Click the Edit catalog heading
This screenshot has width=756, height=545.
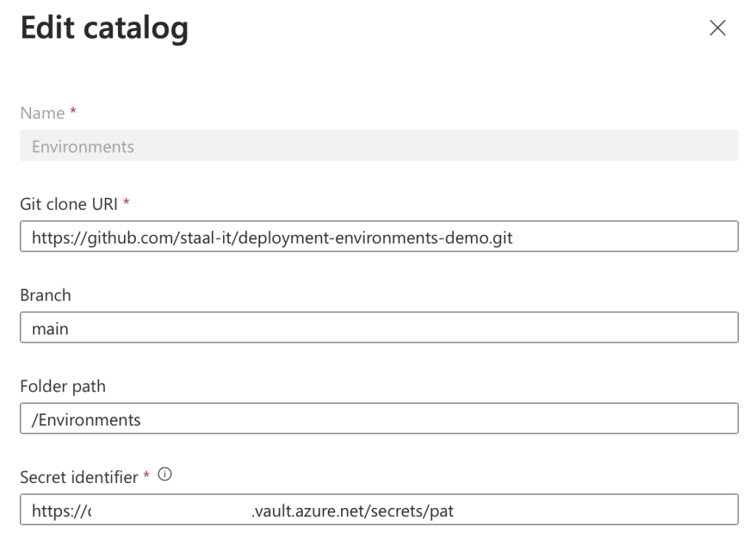104,28
